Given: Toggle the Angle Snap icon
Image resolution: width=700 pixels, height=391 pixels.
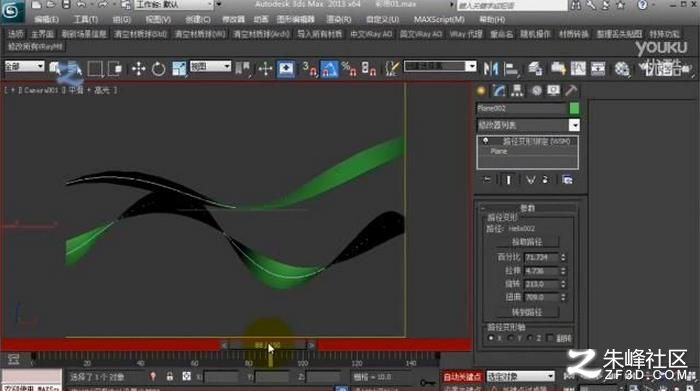Looking at the screenshot, I should click(329, 69).
